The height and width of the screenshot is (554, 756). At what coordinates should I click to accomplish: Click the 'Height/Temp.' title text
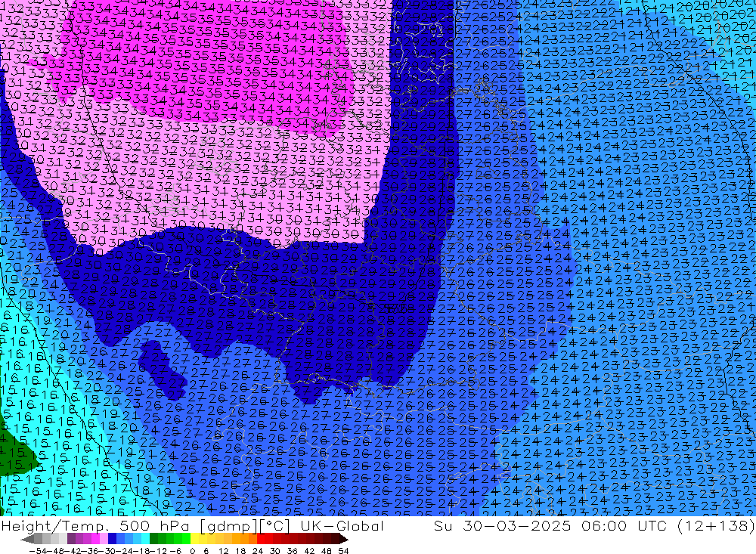[55, 526]
